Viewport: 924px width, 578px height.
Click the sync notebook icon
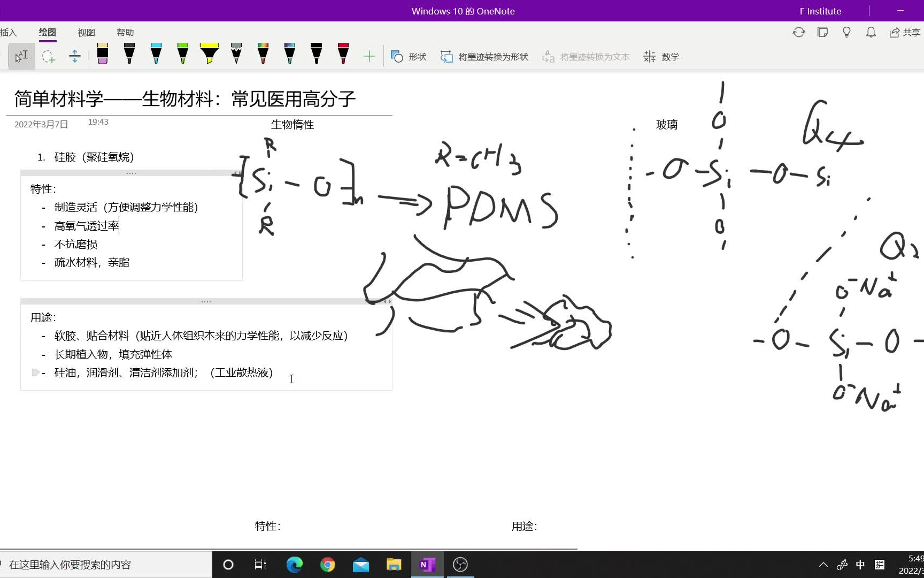click(798, 32)
